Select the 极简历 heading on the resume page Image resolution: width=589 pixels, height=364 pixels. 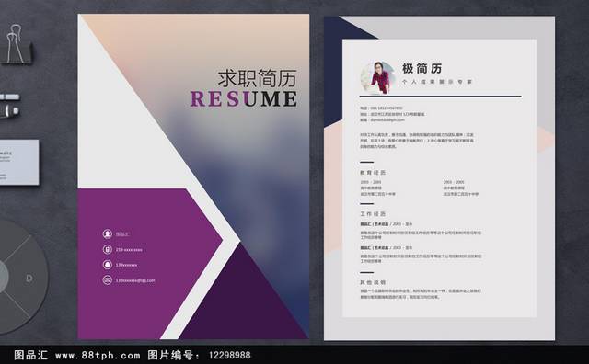(x=422, y=68)
